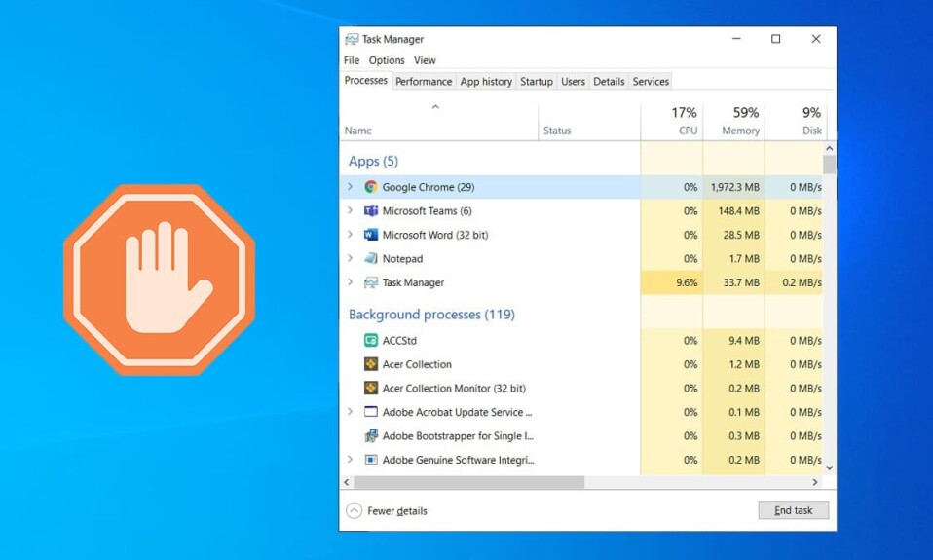The image size is (933, 560).
Task: Click the Acer Collection Monitor icon
Action: point(371,388)
